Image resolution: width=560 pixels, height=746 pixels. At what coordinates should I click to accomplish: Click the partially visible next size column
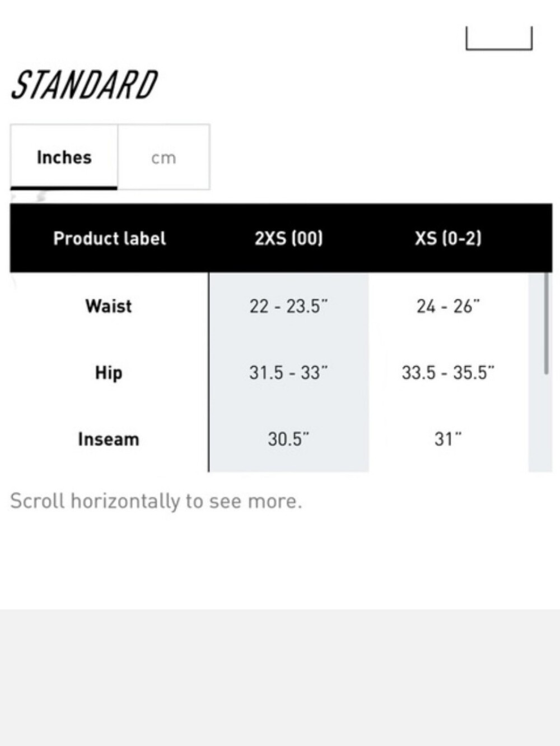tap(540, 372)
